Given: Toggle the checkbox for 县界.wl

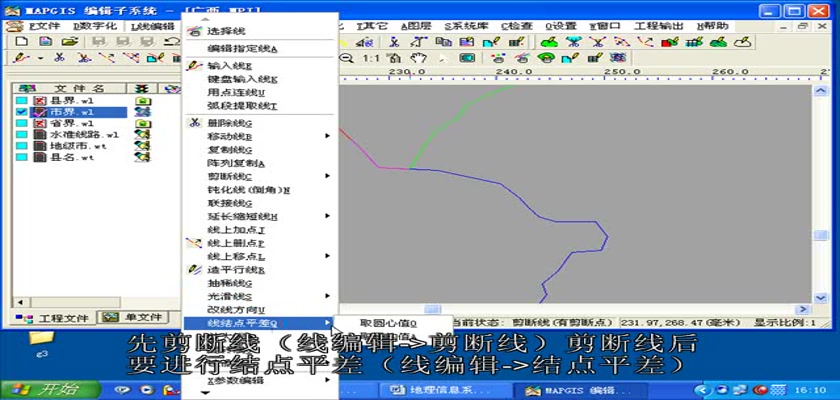Looking at the screenshot, I should point(21,101).
